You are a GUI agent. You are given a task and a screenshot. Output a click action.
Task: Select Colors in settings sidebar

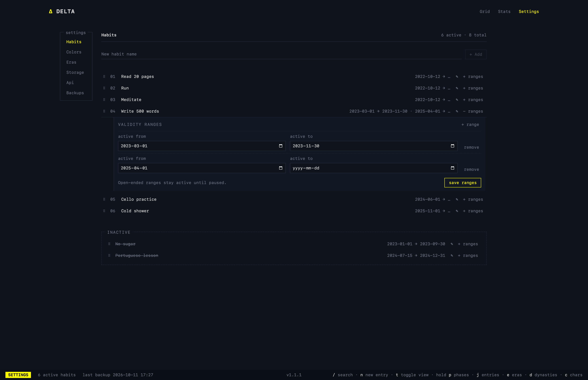74,52
